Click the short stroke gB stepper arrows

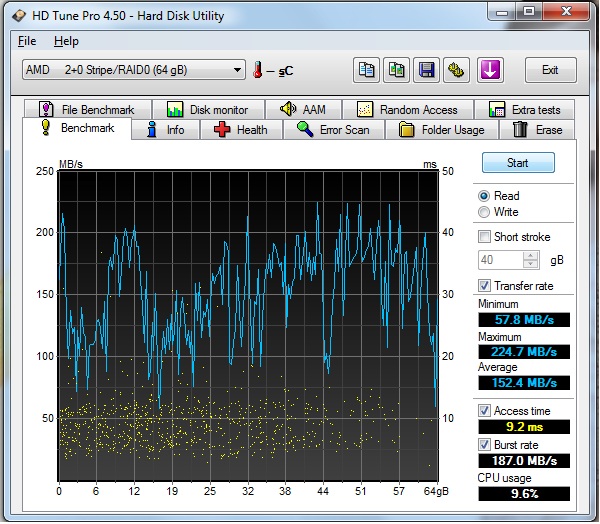pyautogui.click(x=532, y=260)
